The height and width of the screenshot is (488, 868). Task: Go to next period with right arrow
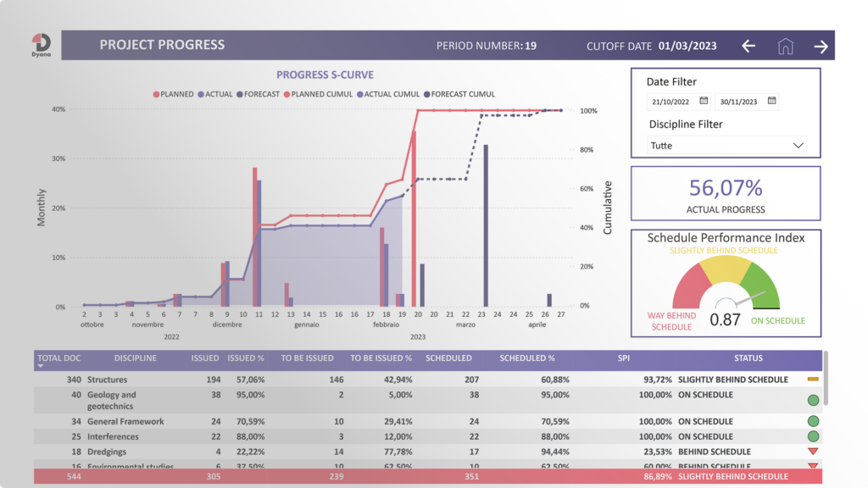821,47
